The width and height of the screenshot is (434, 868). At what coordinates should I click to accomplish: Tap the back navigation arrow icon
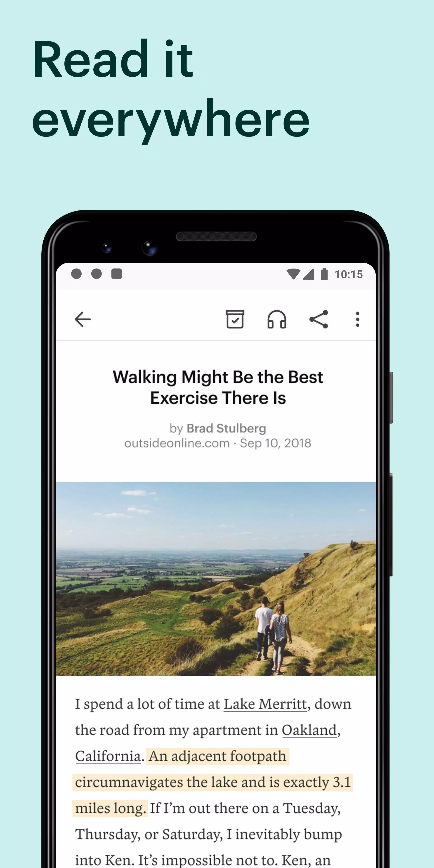[84, 319]
